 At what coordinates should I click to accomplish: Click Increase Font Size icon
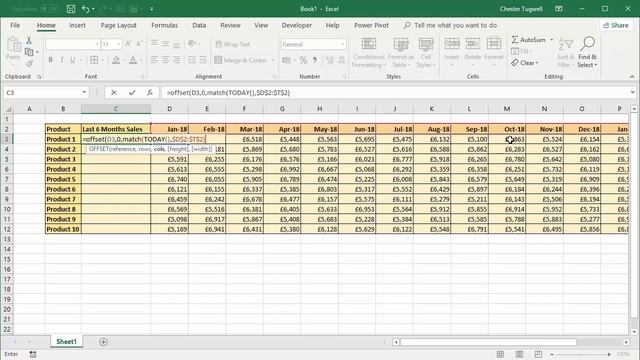pos(128,44)
